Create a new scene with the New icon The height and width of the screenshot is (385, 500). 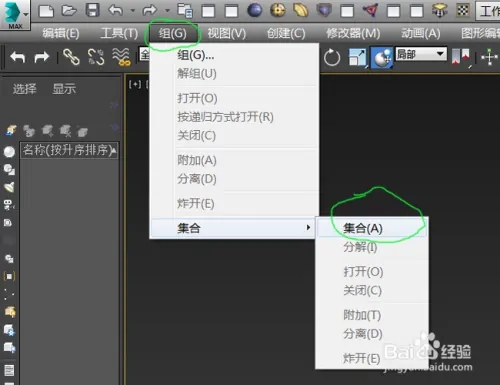tap(46, 11)
